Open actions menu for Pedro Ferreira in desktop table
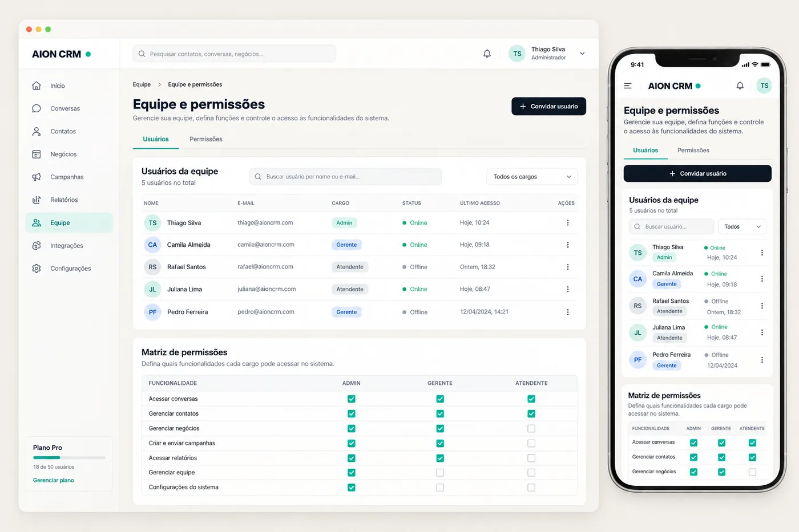Image resolution: width=799 pixels, height=532 pixels. [568, 312]
